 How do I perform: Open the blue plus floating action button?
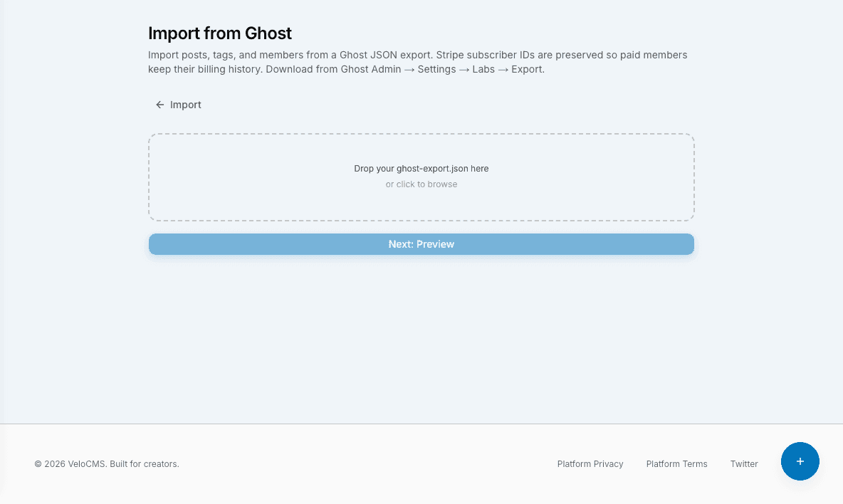(800, 461)
